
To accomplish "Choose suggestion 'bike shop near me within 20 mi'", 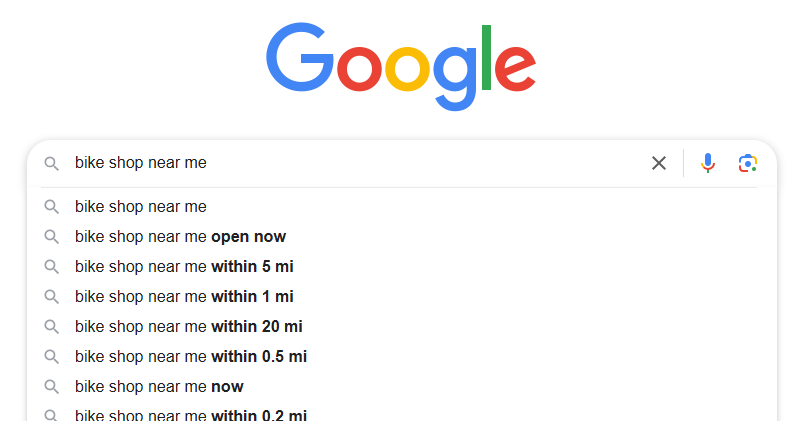I will [x=188, y=326].
